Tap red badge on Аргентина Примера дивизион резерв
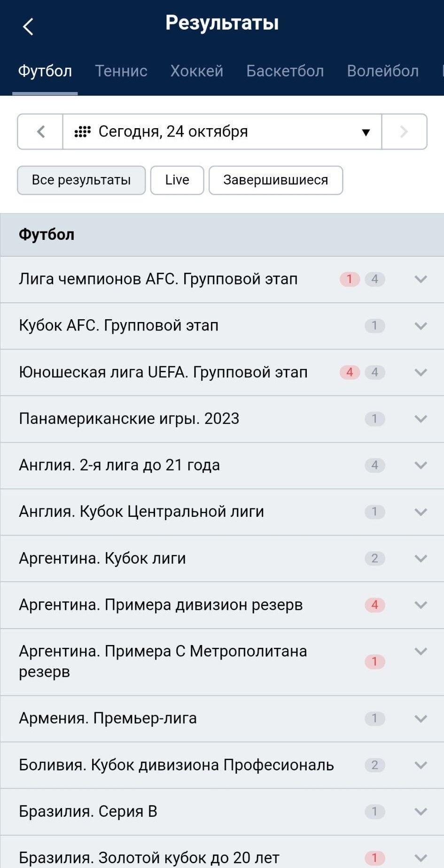Screen dimensions: 444x868 (374, 605)
